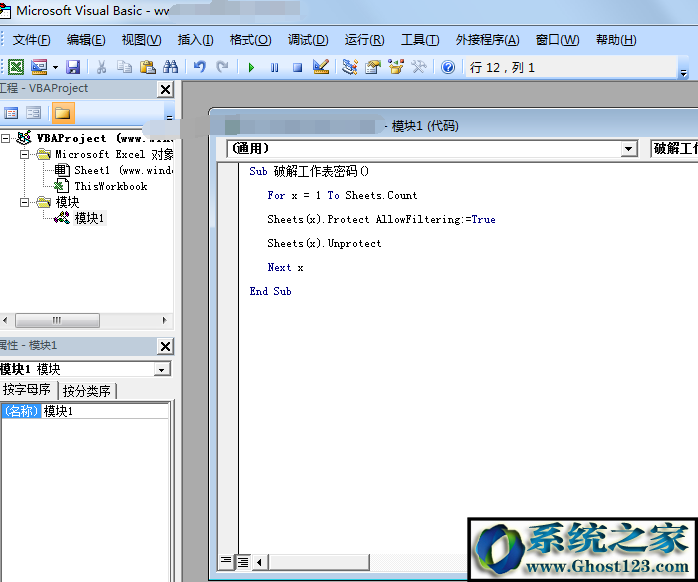Viewport: 698px width, 582px height.
Task: Collapse the VBAProject root node
Action: pos(5,138)
